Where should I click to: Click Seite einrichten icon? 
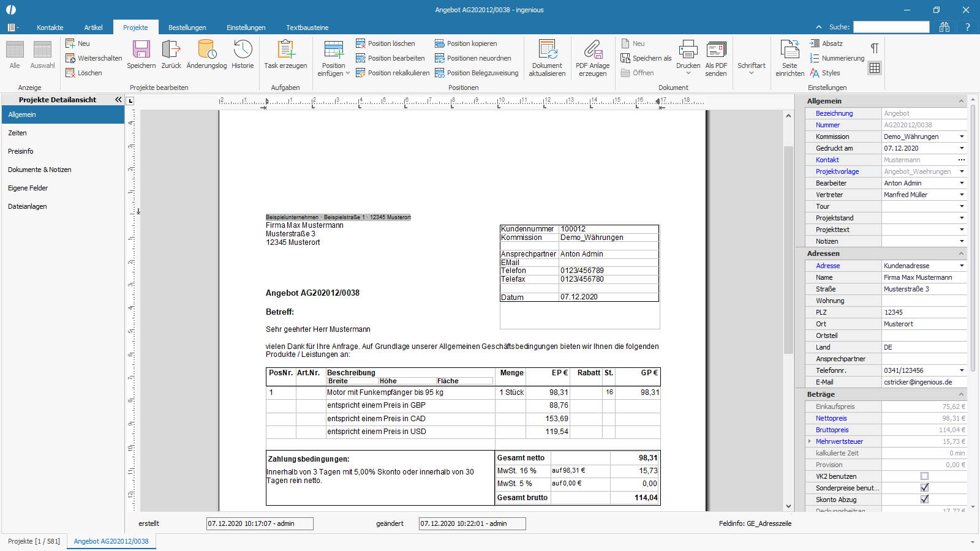[790, 50]
